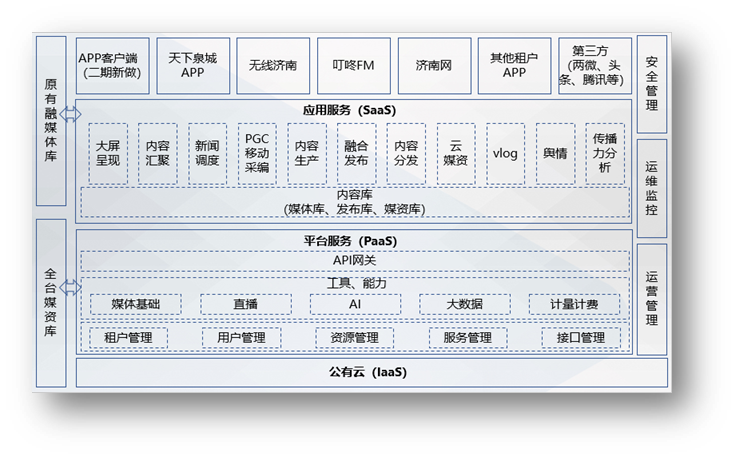The width and height of the screenshot is (737, 458).
Task: Select the 济南网 box
Action: click(x=433, y=65)
